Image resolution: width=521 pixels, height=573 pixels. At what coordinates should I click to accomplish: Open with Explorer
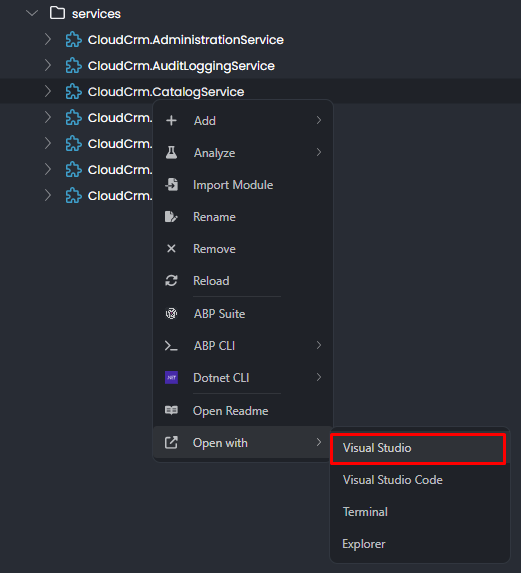pos(420,544)
